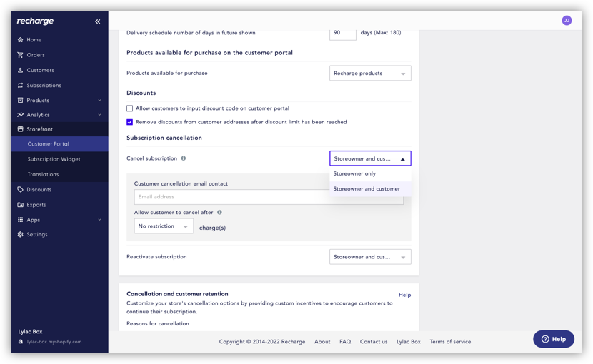The image size is (593, 364).
Task: Open the Products available for purchase dropdown
Action: click(x=370, y=74)
